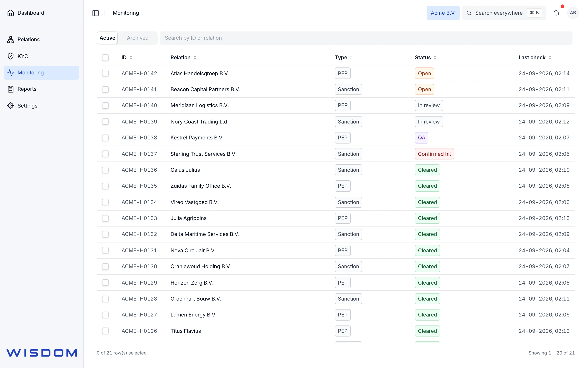Screen dimensions: 588x368
Task: Click the Open status for ACME-H0141
Action: [x=424, y=89]
